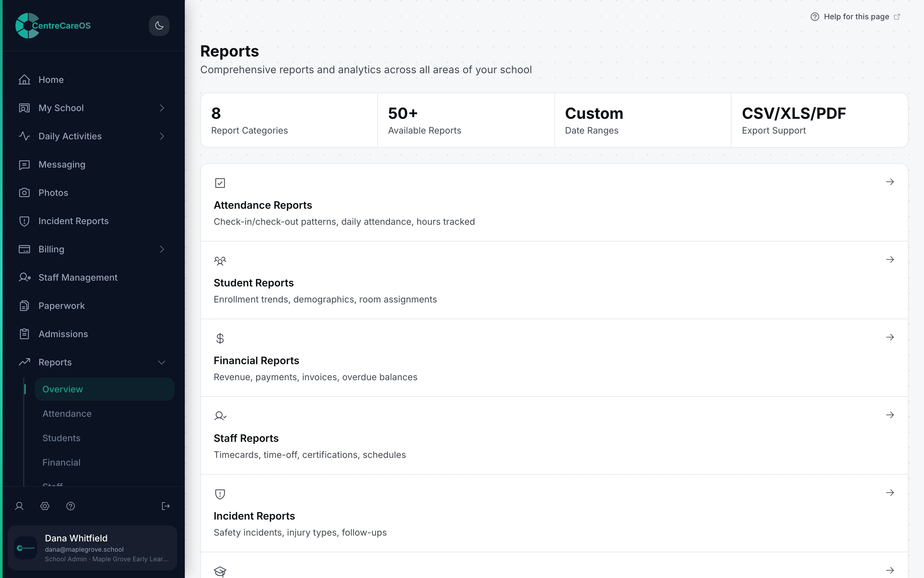Click the Custom Date Ranges stat
This screenshot has height=578, width=924.
pyautogui.click(x=643, y=120)
